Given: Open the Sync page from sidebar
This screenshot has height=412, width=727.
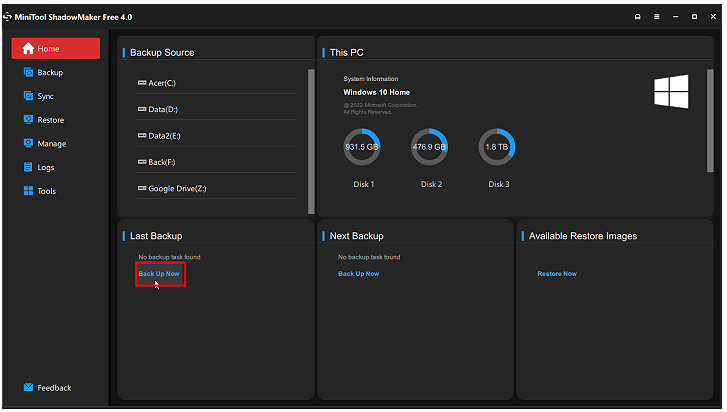Looking at the screenshot, I should pyautogui.click(x=38, y=96).
